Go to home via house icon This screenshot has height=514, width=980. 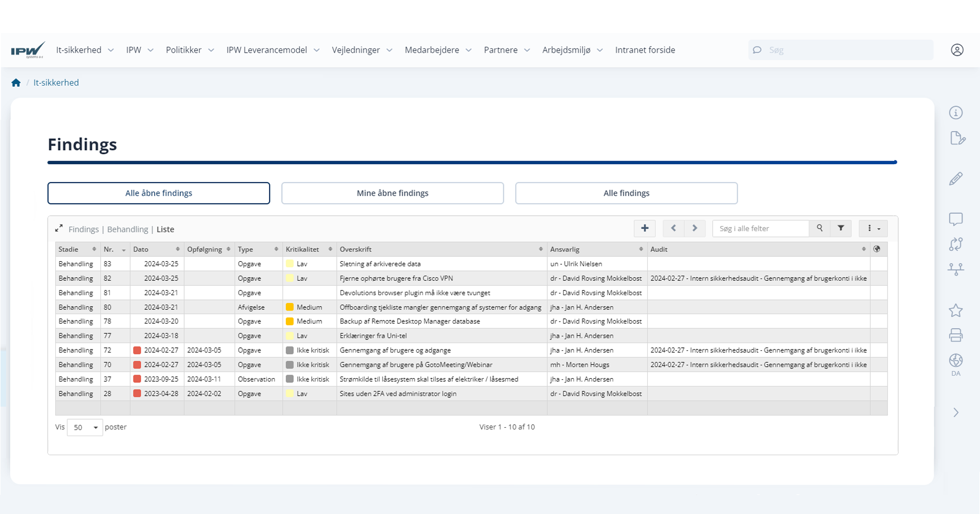(x=16, y=83)
